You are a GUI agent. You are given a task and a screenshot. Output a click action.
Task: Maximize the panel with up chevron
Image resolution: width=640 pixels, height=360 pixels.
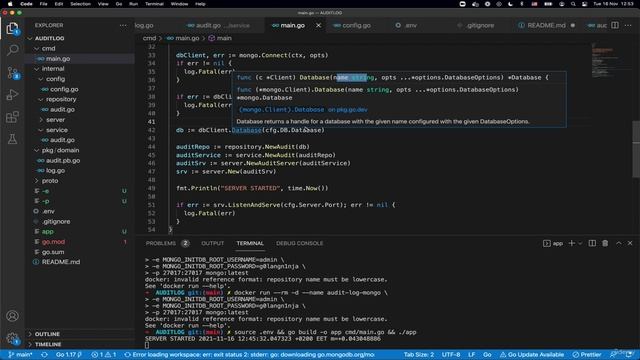618,243
